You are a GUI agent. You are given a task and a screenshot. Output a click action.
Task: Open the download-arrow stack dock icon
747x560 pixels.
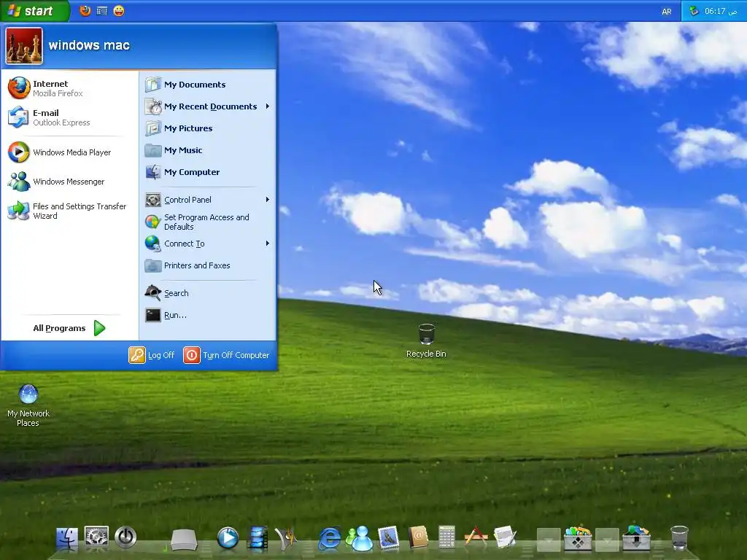coord(636,538)
